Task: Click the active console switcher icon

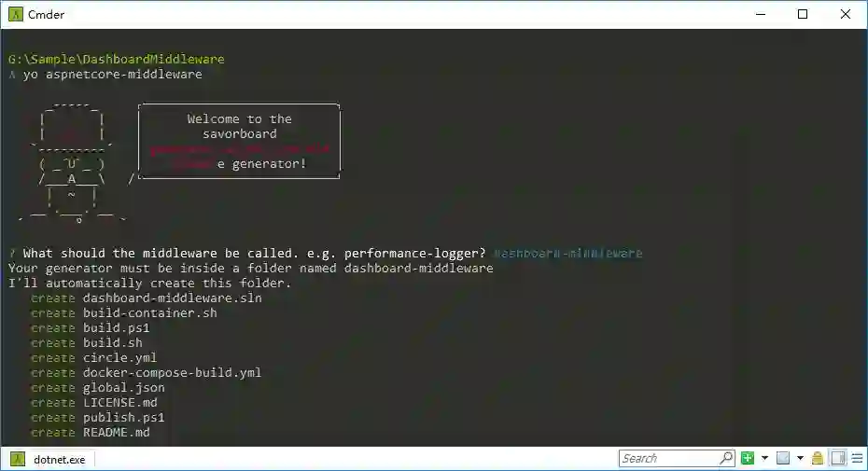Action: coord(783,458)
